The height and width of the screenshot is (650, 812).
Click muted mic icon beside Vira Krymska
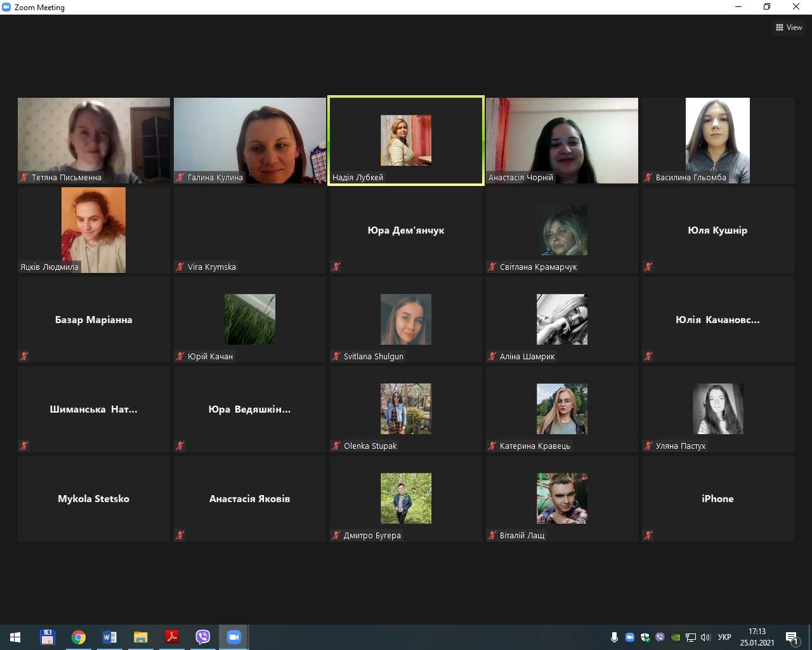(180, 267)
